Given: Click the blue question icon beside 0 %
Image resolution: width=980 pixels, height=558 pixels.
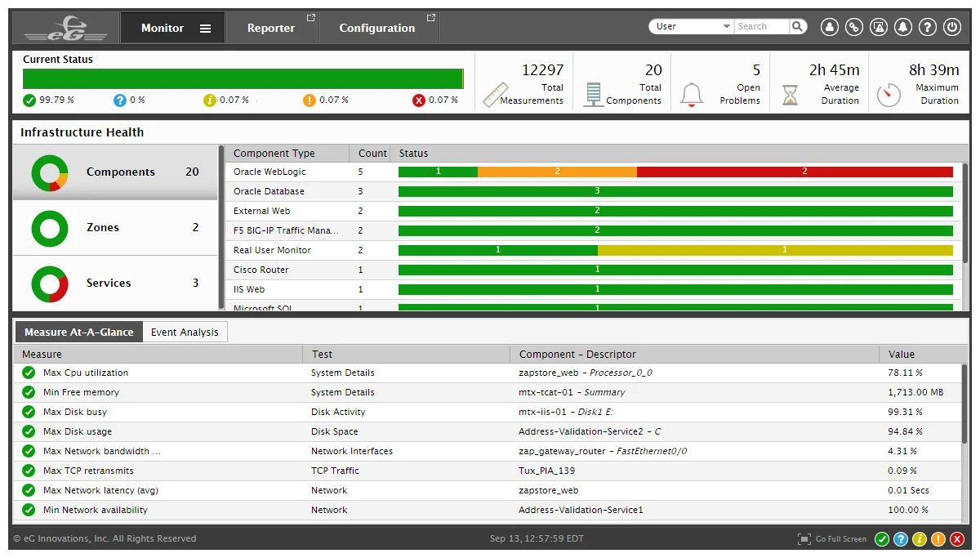Looking at the screenshot, I should (120, 100).
